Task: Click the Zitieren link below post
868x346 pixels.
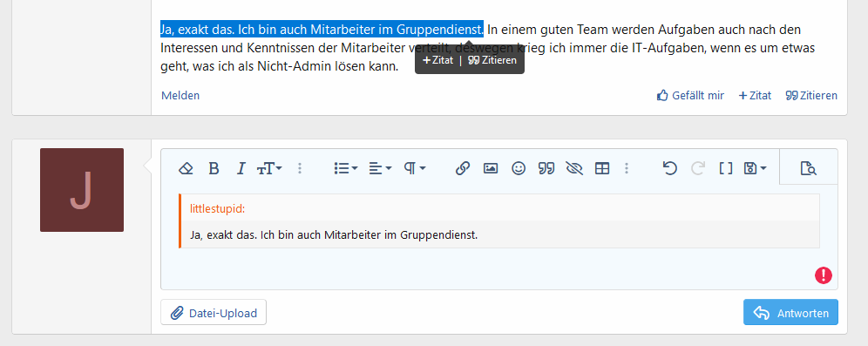Action: tap(811, 96)
